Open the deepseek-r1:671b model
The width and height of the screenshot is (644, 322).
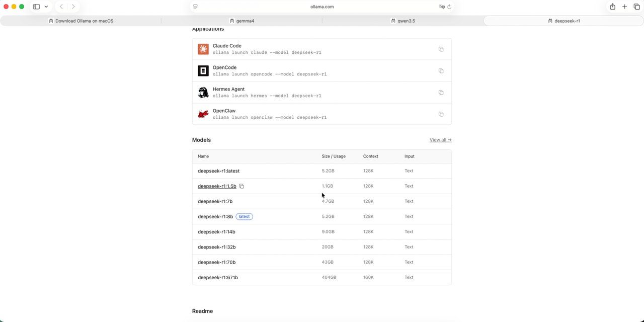(x=218, y=277)
